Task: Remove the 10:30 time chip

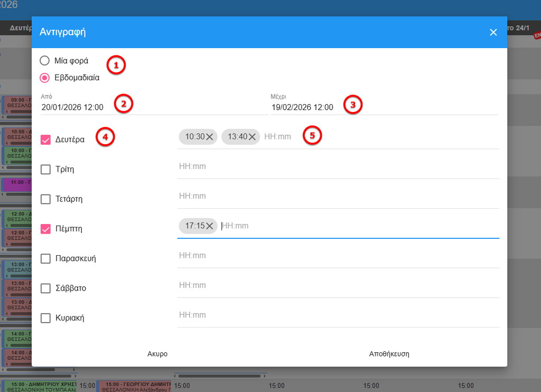Action: 209,137
